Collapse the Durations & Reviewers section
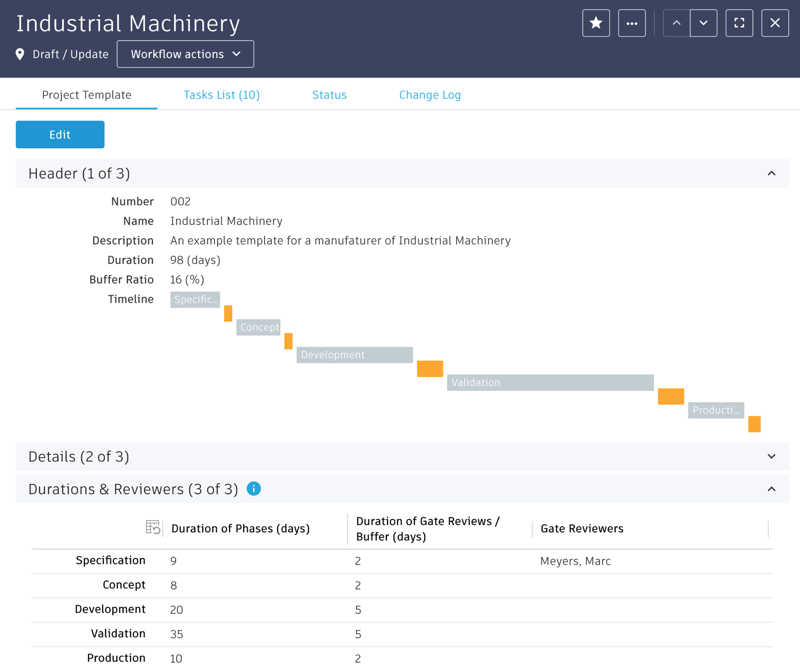The image size is (800, 671). click(x=771, y=490)
